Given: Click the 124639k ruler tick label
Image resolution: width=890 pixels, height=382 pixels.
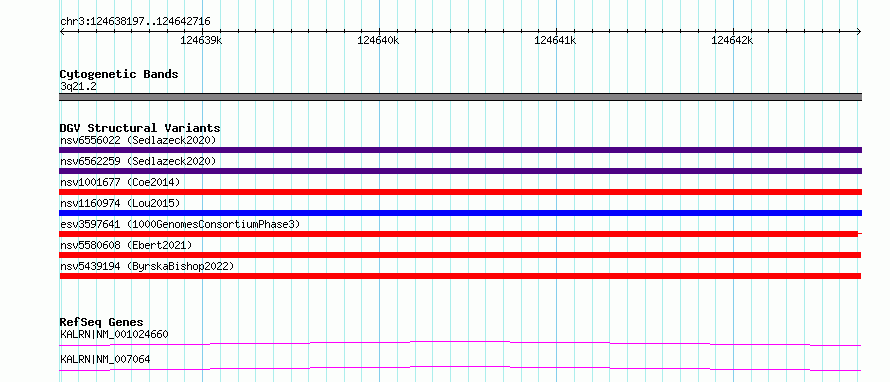Looking at the screenshot, I should (201, 40).
